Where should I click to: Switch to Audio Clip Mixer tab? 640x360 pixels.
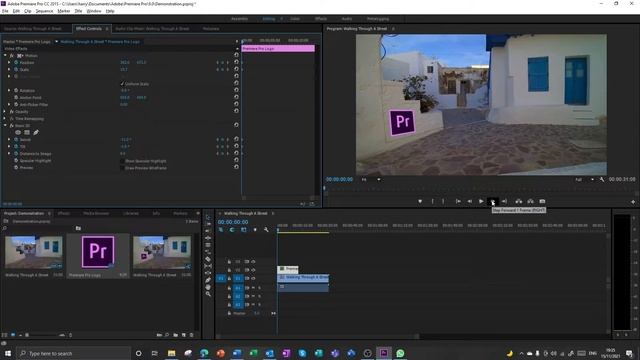pyautogui.click(x=152, y=29)
